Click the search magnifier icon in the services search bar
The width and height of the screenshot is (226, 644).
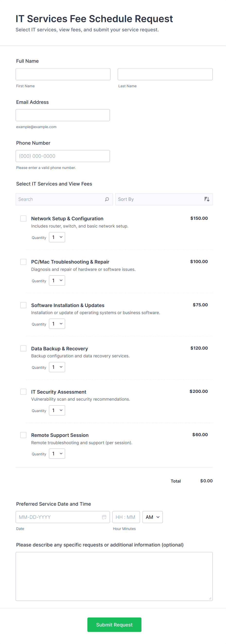[x=107, y=199]
